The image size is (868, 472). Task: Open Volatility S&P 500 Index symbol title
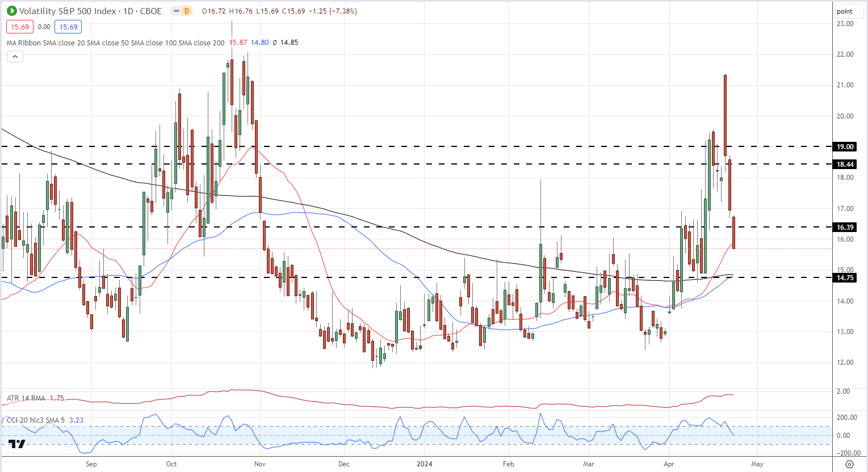click(91, 11)
